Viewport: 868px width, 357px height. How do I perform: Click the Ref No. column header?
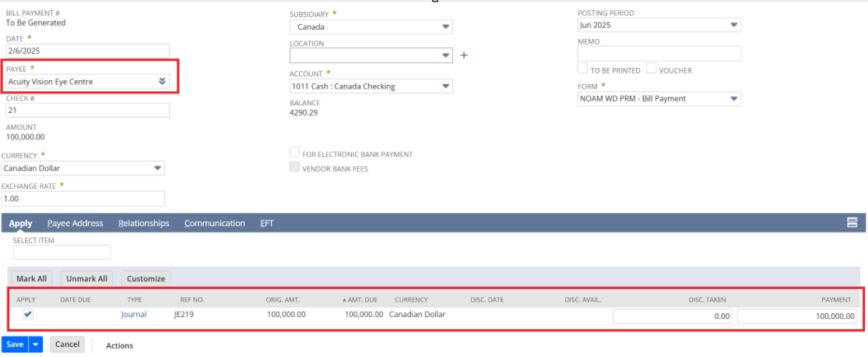(x=192, y=300)
